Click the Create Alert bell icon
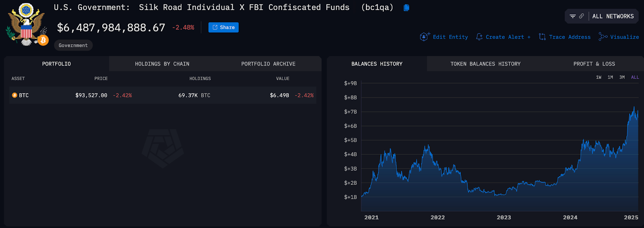This screenshot has width=644, height=228. [479, 37]
